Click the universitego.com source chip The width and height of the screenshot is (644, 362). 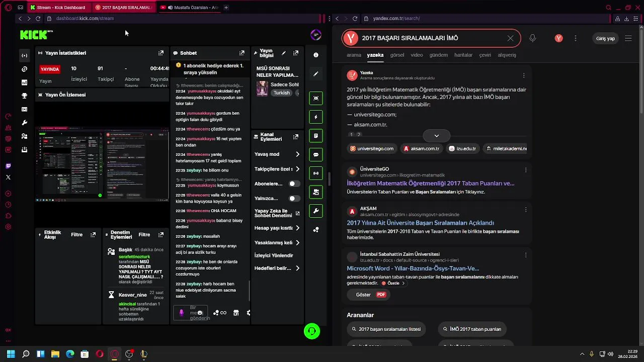[x=372, y=148]
